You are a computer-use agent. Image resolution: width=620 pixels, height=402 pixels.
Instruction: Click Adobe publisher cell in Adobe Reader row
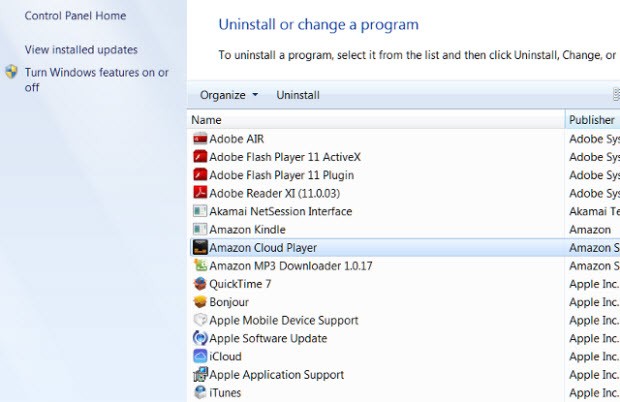pyautogui.click(x=594, y=193)
